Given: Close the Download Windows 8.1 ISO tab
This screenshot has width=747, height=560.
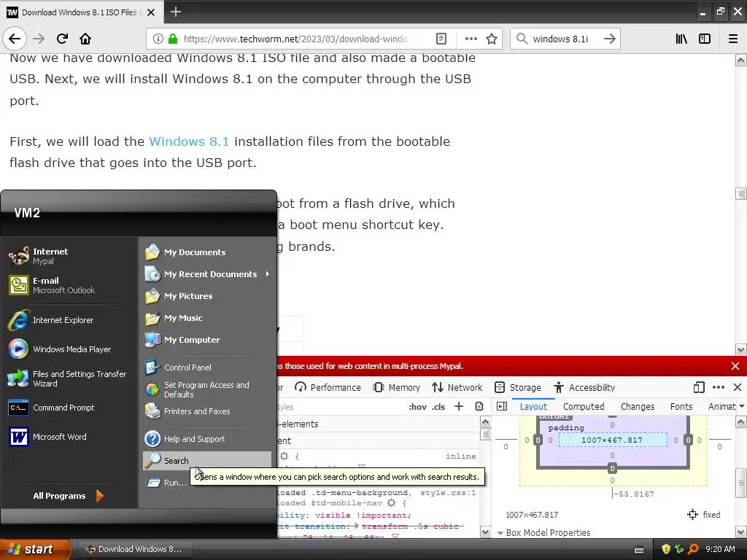Looking at the screenshot, I should [x=151, y=12].
